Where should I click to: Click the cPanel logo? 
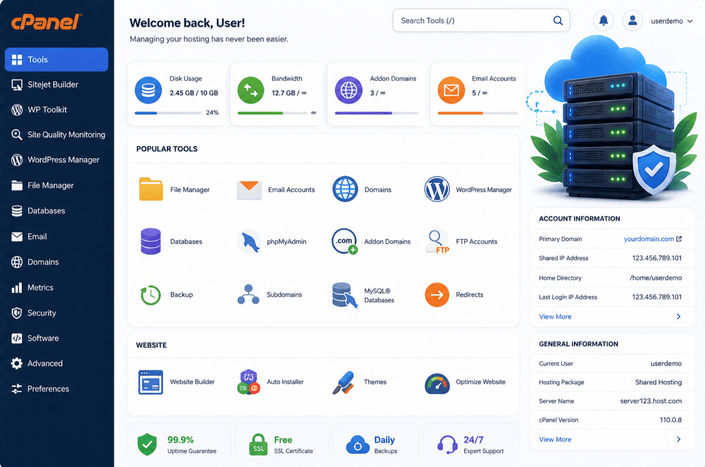point(46,22)
